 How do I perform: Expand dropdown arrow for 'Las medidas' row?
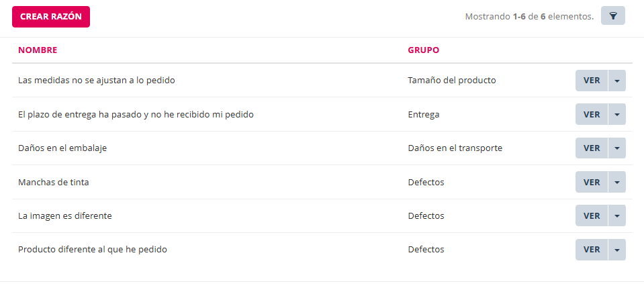coord(617,81)
